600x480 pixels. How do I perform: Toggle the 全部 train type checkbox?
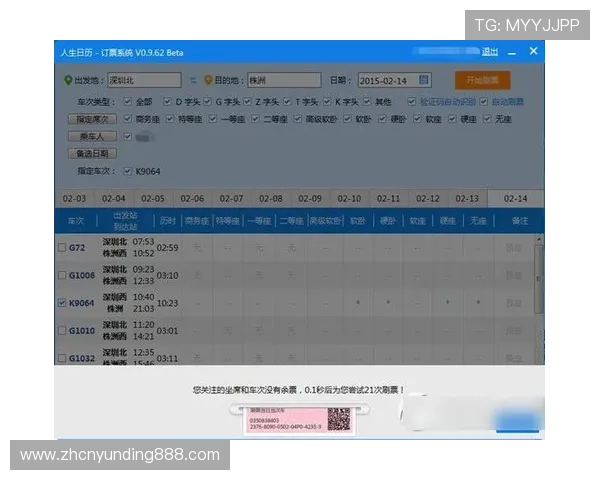pyautogui.click(x=127, y=101)
